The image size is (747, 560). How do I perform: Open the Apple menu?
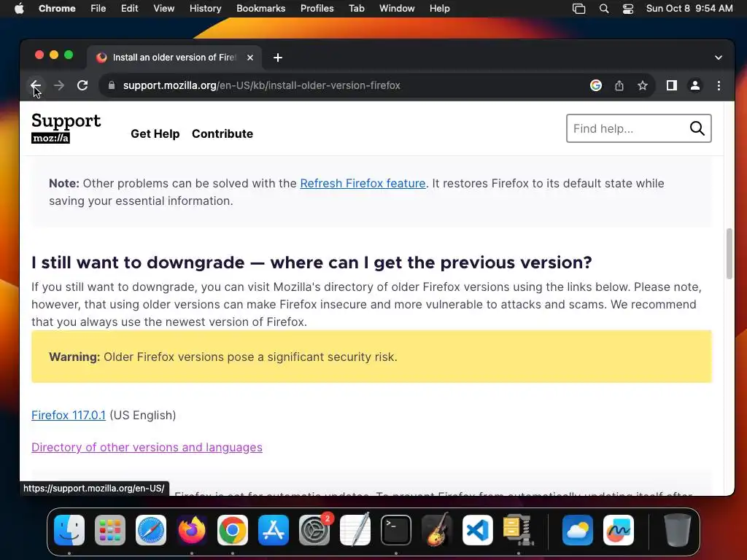[x=19, y=9]
